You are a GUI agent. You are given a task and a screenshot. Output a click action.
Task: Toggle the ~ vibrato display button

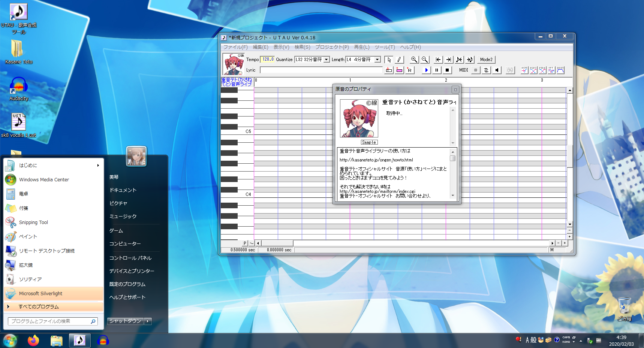point(252,243)
